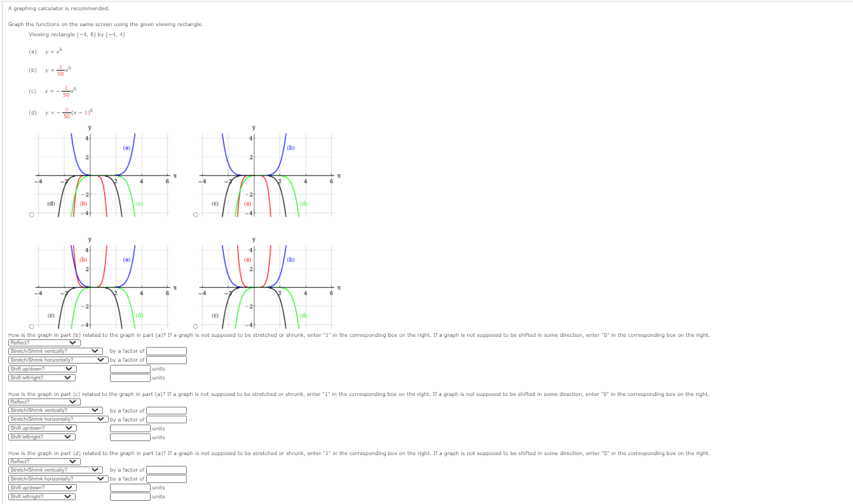This screenshot has width=853, height=504.
Task: Open the Reflect? dropdown for part (b)
Action: 44,343
